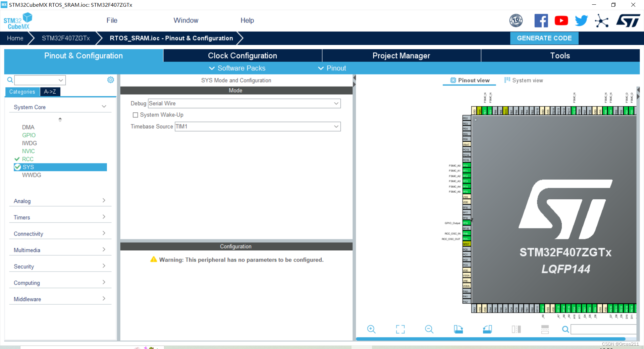Open the STM32CubeMX YouTube icon
Image resolution: width=644 pixels, height=349 pixels.
(x=561, y=20)
